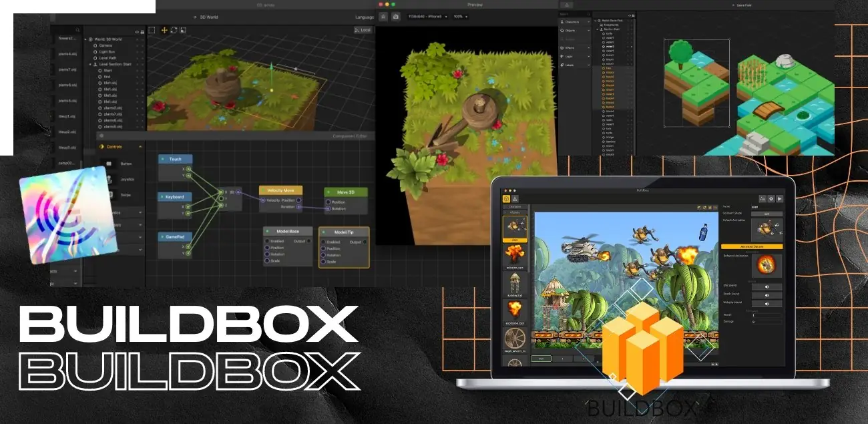Click the 3D World breadcrumb title
Image resolution: width=868 pixels, height=424 pixels.
[x=209, y=17]
